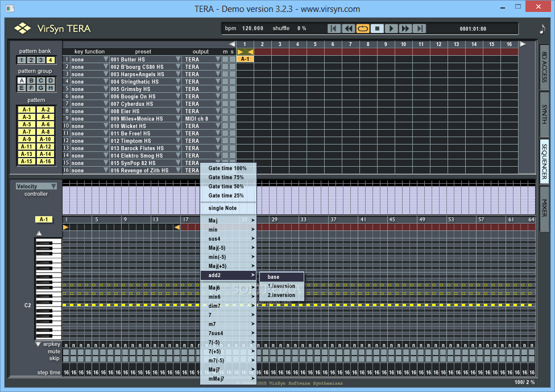This screenshot has width=555, height=392.
Task: Choose Gate time 50% from the menu
Action: tap(228, 186)
